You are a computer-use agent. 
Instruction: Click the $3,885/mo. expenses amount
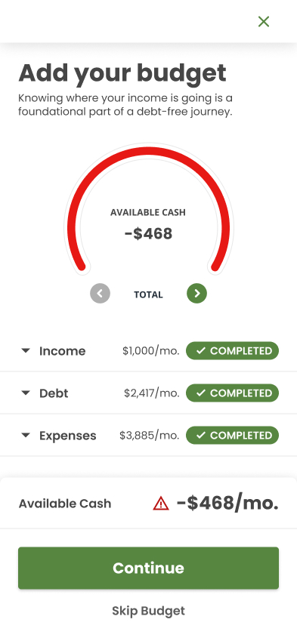[150, 436]
